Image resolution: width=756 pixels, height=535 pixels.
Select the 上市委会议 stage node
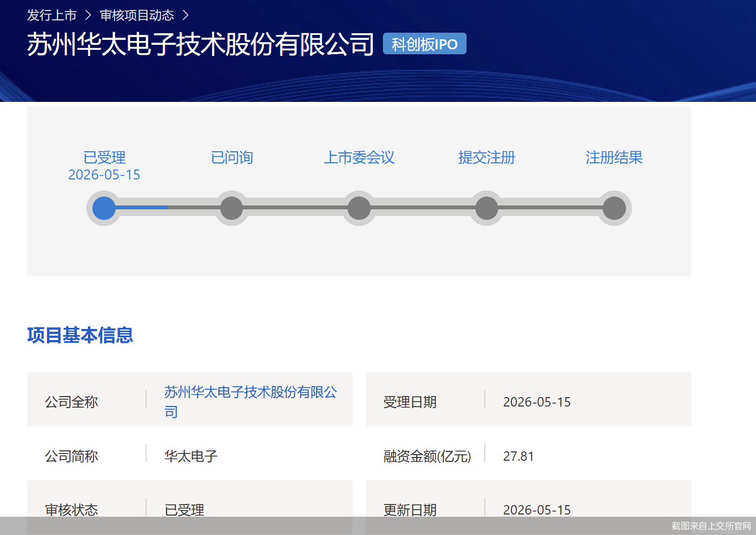point(359,208)
